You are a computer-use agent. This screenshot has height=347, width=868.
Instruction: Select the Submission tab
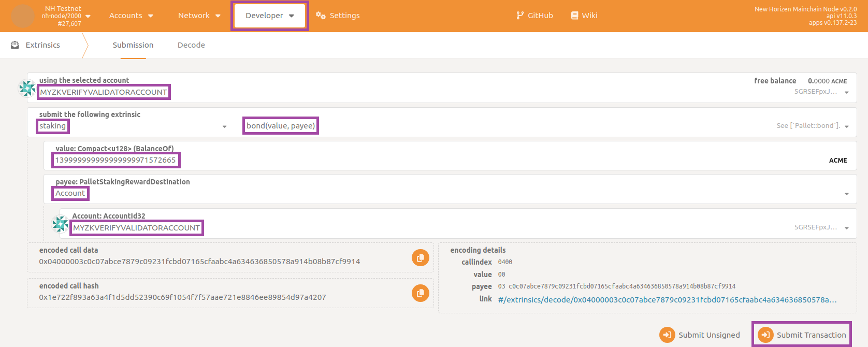pyautogui.click(x=133, y=45)
